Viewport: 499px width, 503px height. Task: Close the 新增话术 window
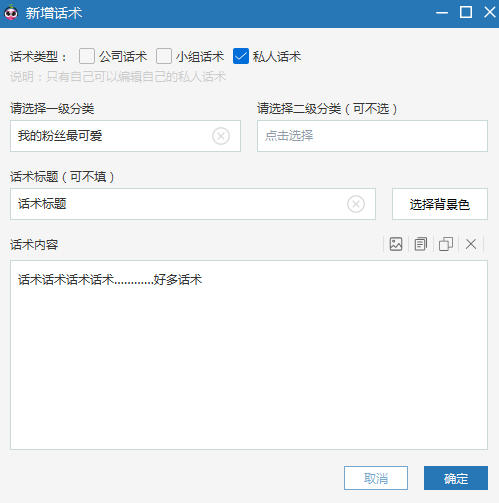489,12
